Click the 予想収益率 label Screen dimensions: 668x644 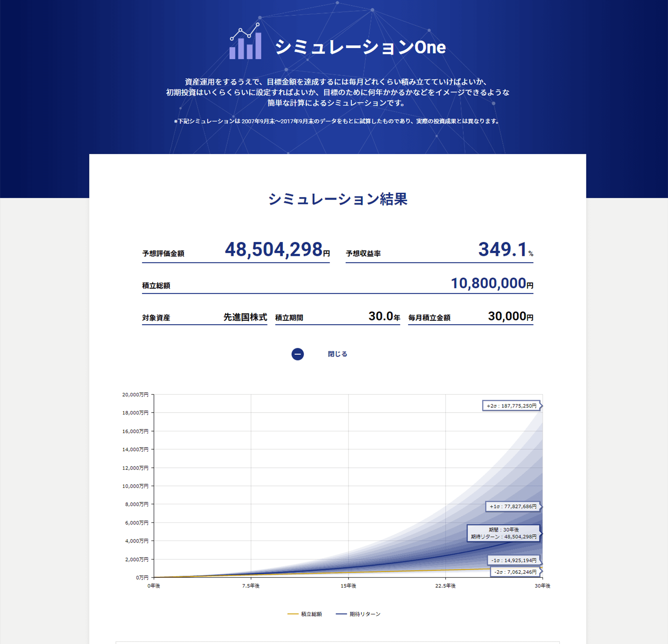pyautogui.click(x=363, y=254)
